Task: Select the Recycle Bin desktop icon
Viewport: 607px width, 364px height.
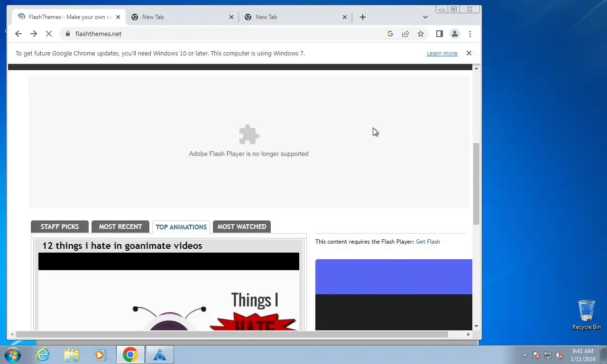Action: [586, 315]
